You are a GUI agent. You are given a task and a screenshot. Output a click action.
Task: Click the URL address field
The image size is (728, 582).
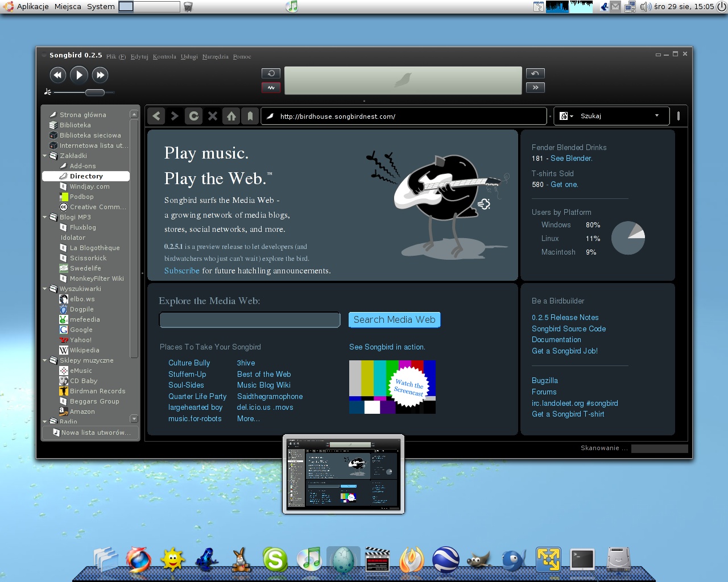[x=404, y=116]
